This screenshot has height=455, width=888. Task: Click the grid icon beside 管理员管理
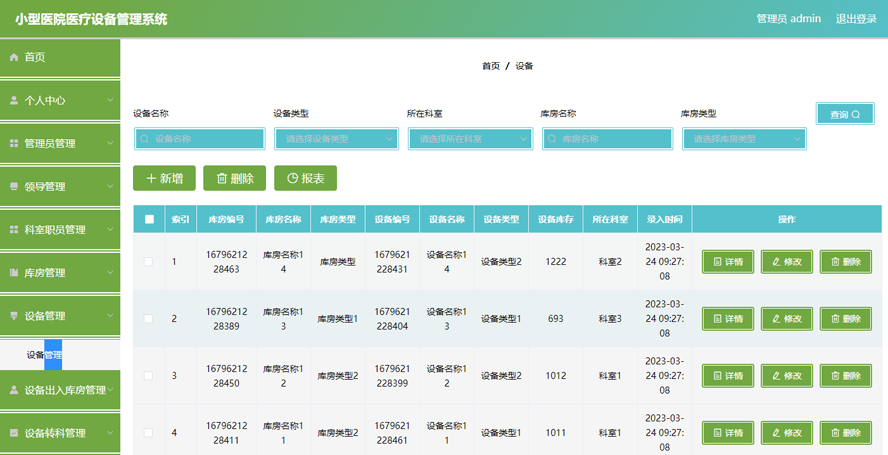(14, 143)
